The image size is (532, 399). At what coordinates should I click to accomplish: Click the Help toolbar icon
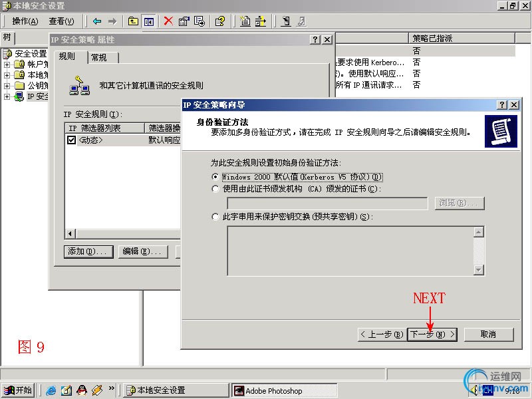pyautogui.click(x=220, y=21)
